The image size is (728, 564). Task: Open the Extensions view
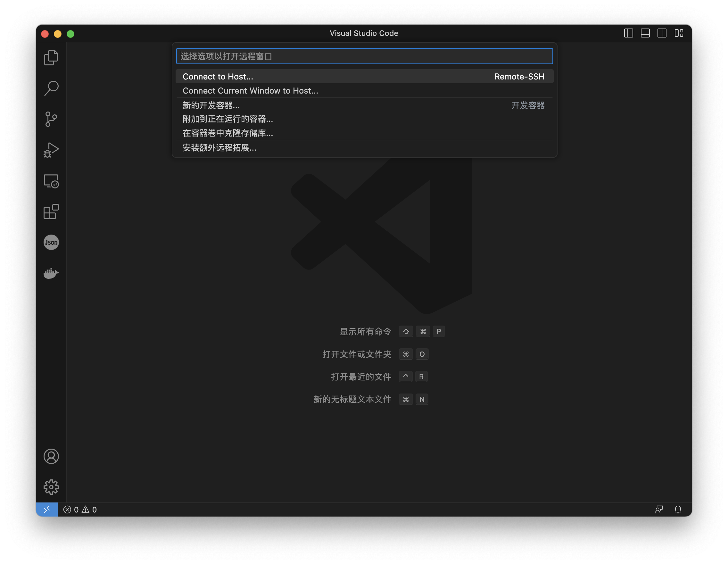(51, 212)
